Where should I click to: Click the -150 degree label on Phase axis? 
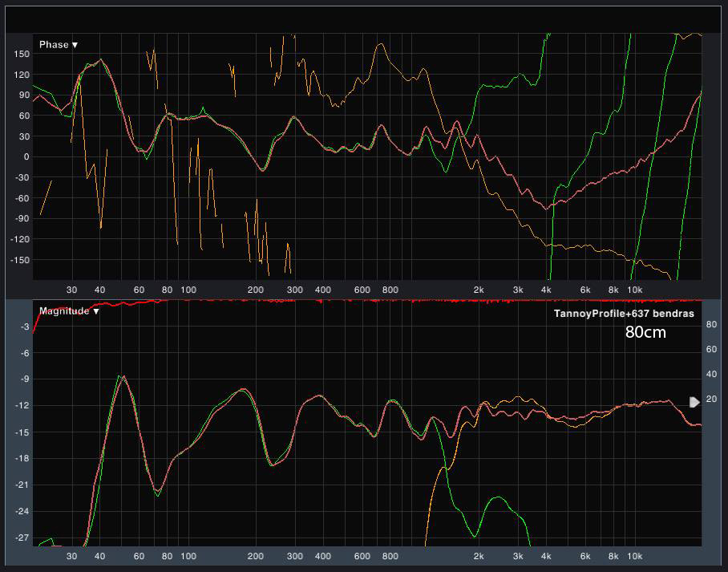pos(20,260)
